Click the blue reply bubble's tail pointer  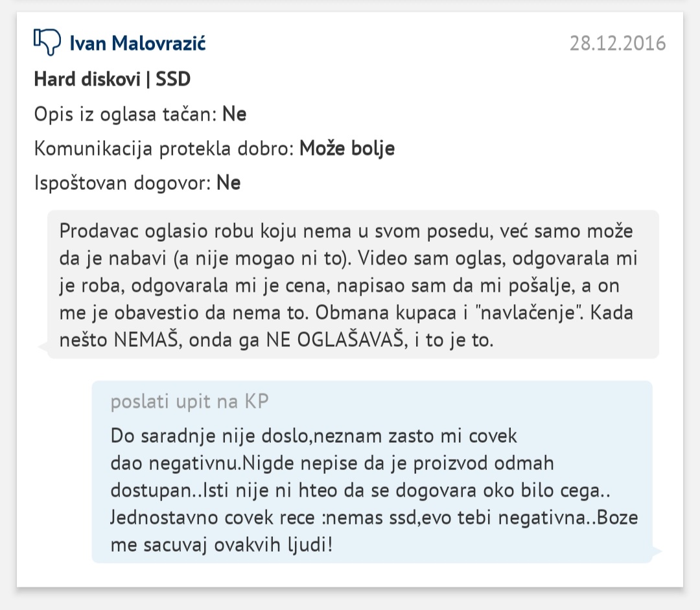pos(656,552)
